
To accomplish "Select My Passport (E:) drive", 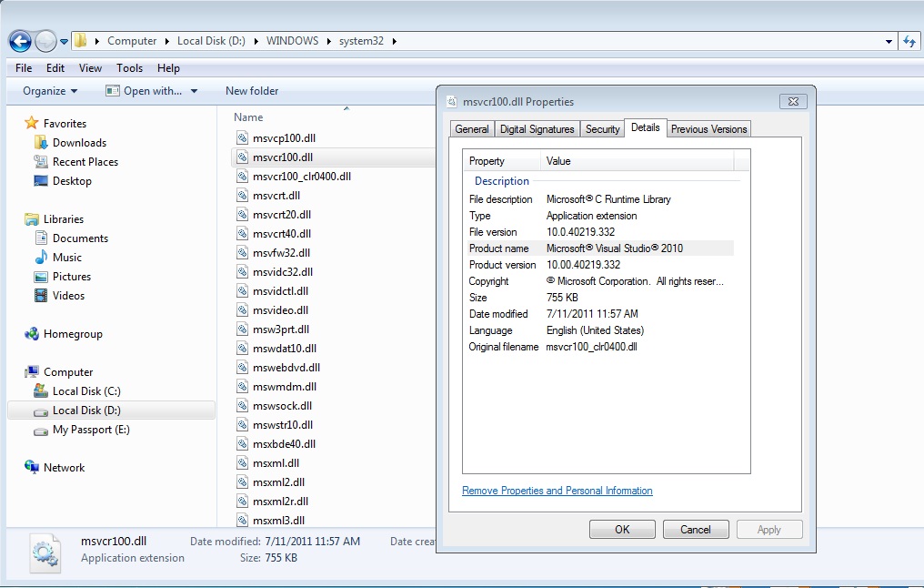I will coord(91,430).
